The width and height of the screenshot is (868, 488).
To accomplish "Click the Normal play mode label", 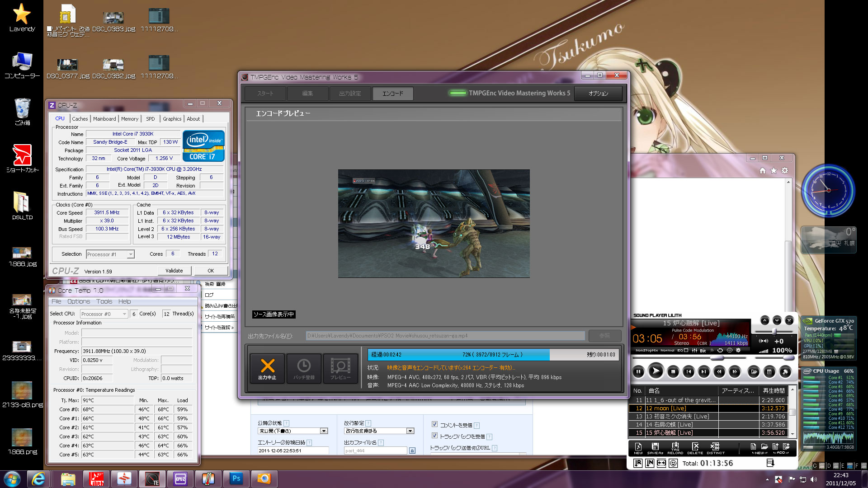I will click(x=667, y=350).
